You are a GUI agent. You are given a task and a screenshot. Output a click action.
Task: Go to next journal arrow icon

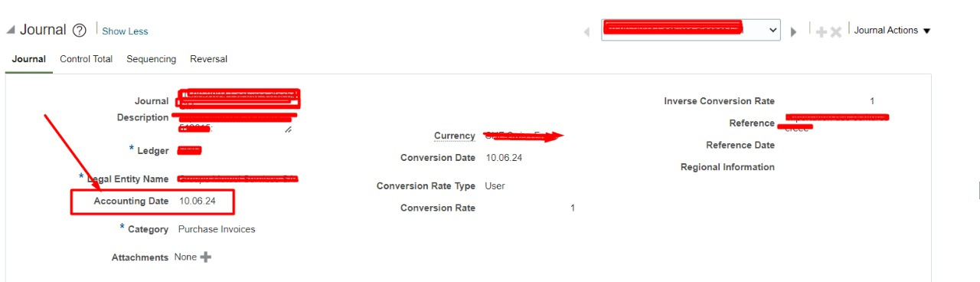794,31
